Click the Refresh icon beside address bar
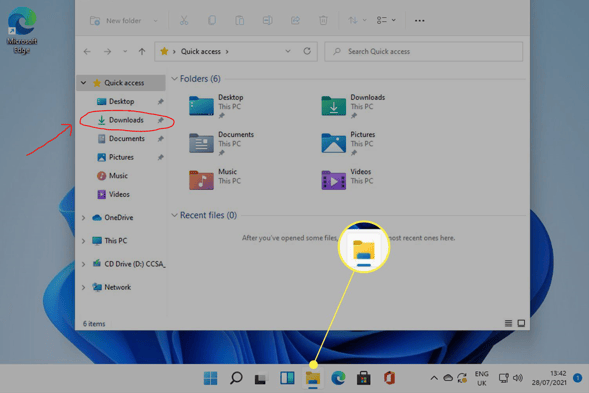Image resolution: width=589 pixels, height=393 pixels. tap(307, 51)
